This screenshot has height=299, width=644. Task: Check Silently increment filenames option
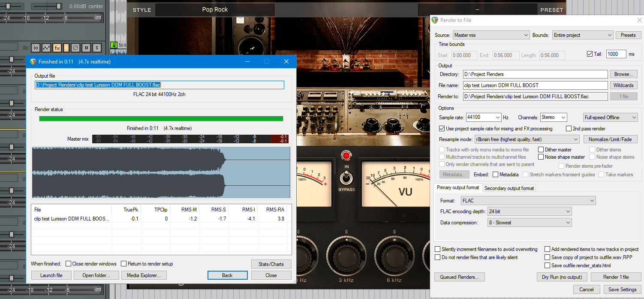[x=437, y=249]
